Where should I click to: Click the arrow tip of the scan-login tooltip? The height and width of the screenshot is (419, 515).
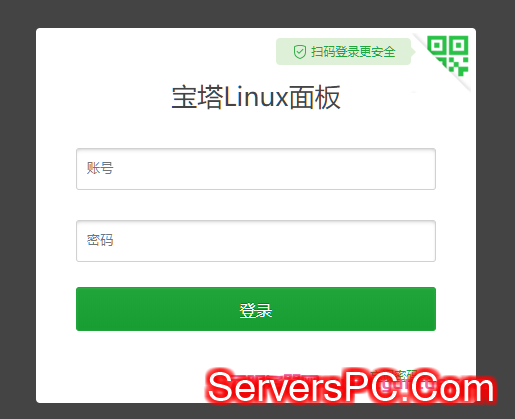click(413, 52)
